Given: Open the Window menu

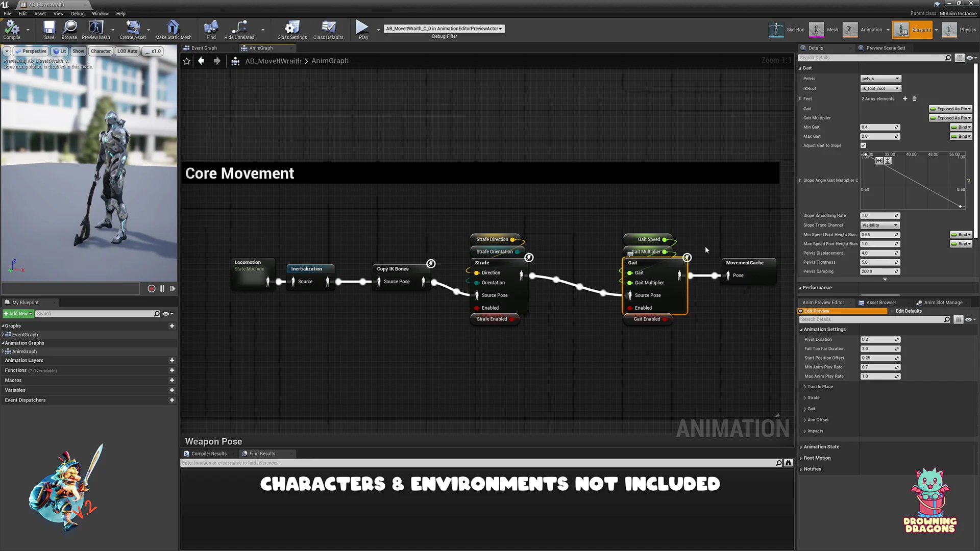Looking at the screenshot, I should coord(100,14).
